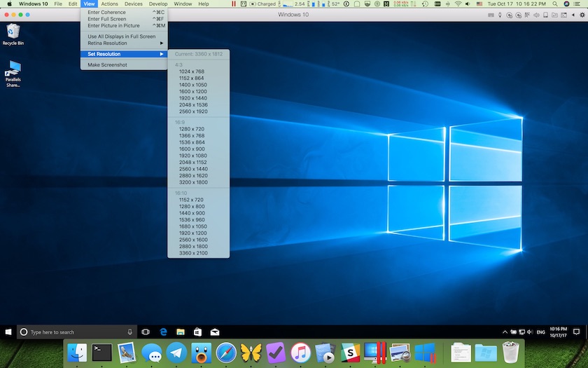Choose Make Screenshot
The width and height of the screenshot is (588, 368).
tap(124, 64)
